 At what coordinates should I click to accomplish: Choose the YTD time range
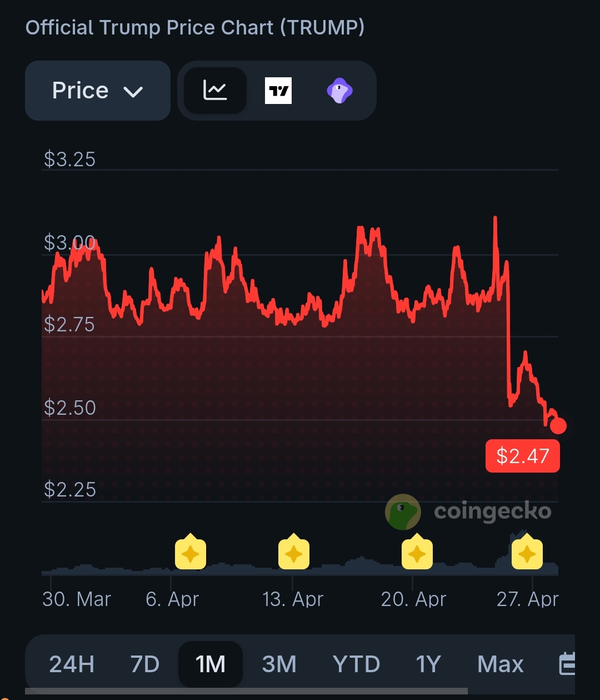coord(356,664)
